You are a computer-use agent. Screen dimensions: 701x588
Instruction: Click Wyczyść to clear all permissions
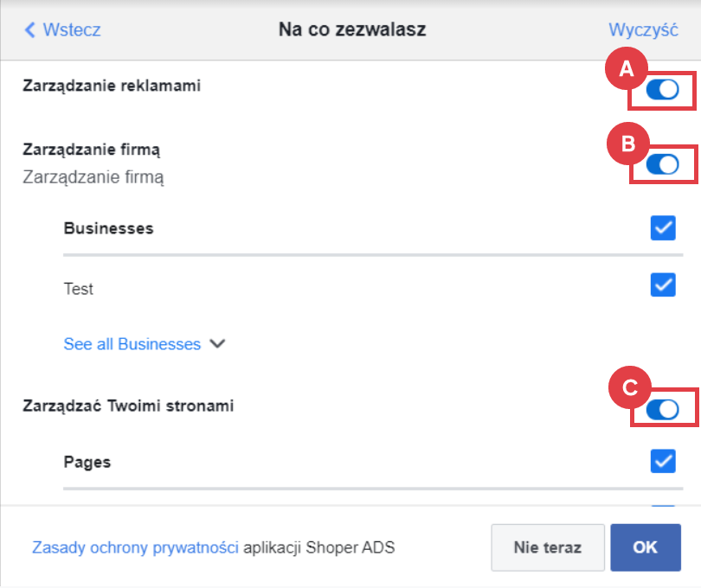click(x=644, y=29)
